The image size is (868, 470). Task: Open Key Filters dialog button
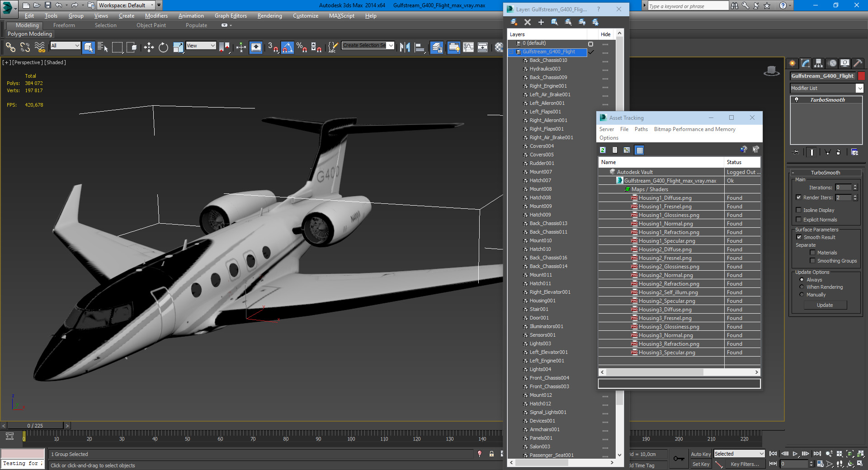(745, 464)
